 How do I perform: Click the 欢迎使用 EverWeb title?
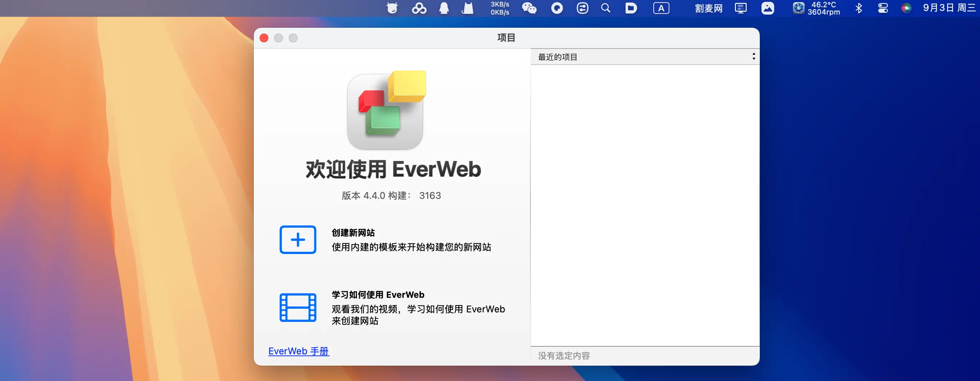[393, 169]
